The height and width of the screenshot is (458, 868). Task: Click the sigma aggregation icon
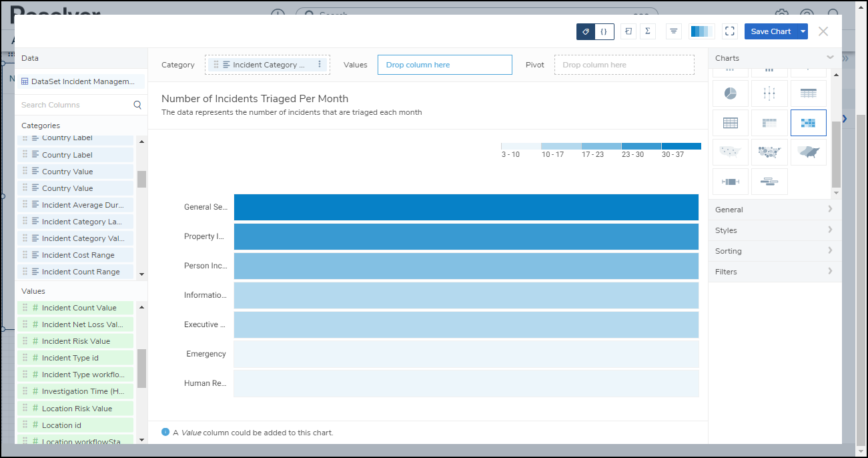(x=647, y=31)
